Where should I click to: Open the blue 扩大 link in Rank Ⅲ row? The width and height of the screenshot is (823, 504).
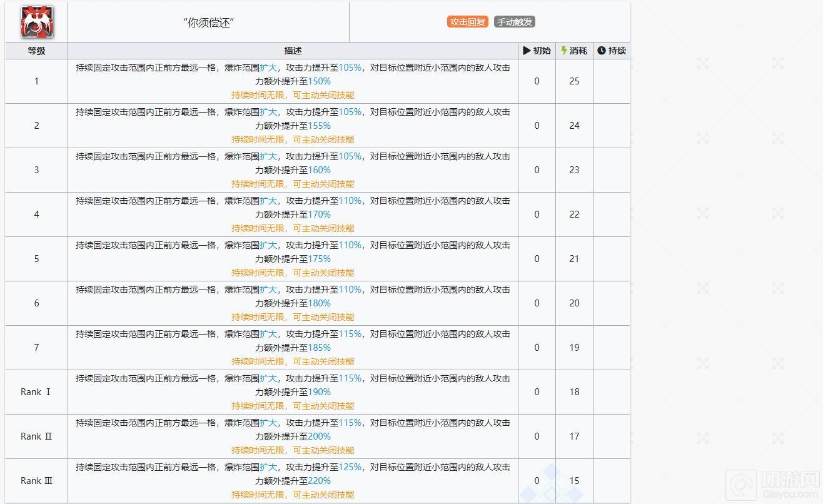(268, 467)
